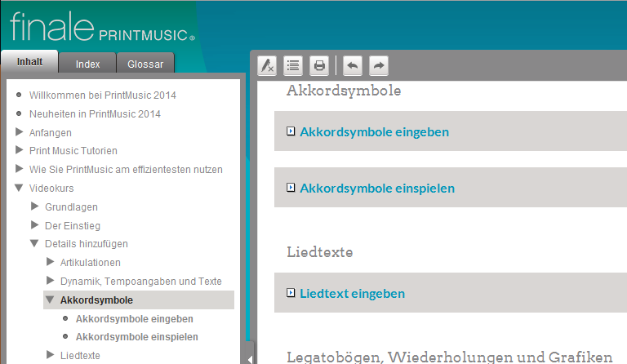
Task: Open Willkommen bei PrintMusic 2014 topic
Action: [x=102, y=95]
